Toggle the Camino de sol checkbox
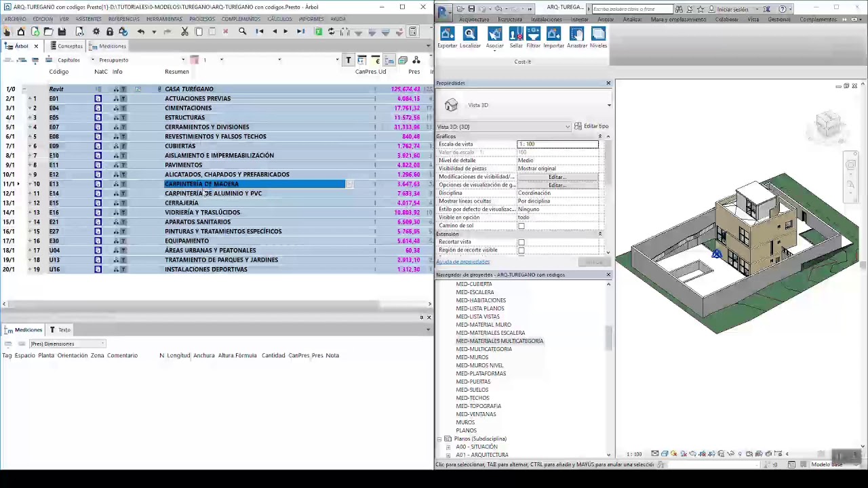Viewport: 868px width, 488px height. [x=521, y=226]
